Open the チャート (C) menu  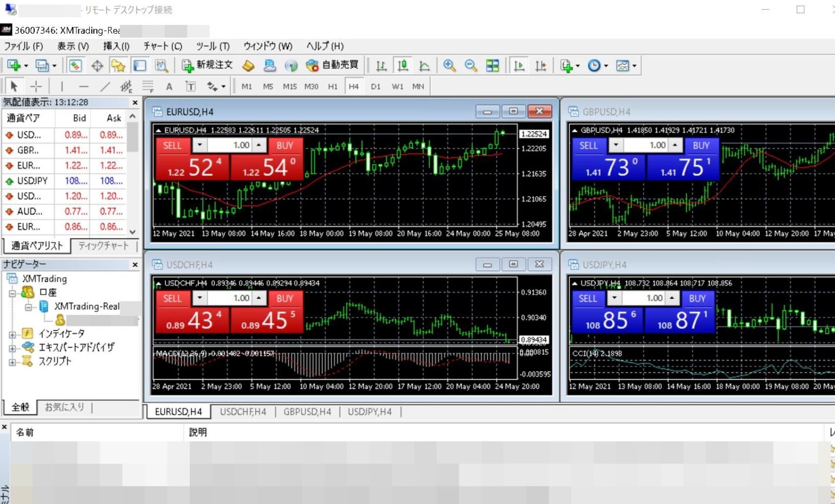163,46
